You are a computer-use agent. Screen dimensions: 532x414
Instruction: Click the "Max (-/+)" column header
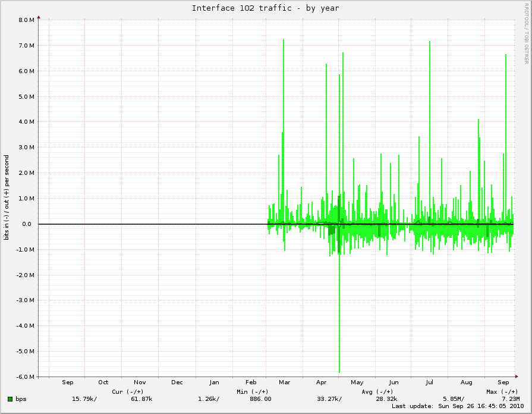(x=502, y=391)
